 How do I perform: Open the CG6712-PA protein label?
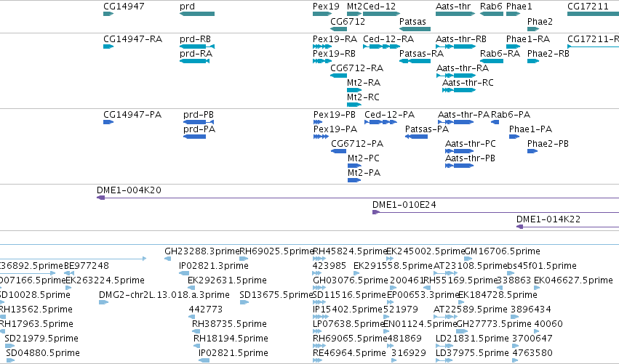coord(357,144)
